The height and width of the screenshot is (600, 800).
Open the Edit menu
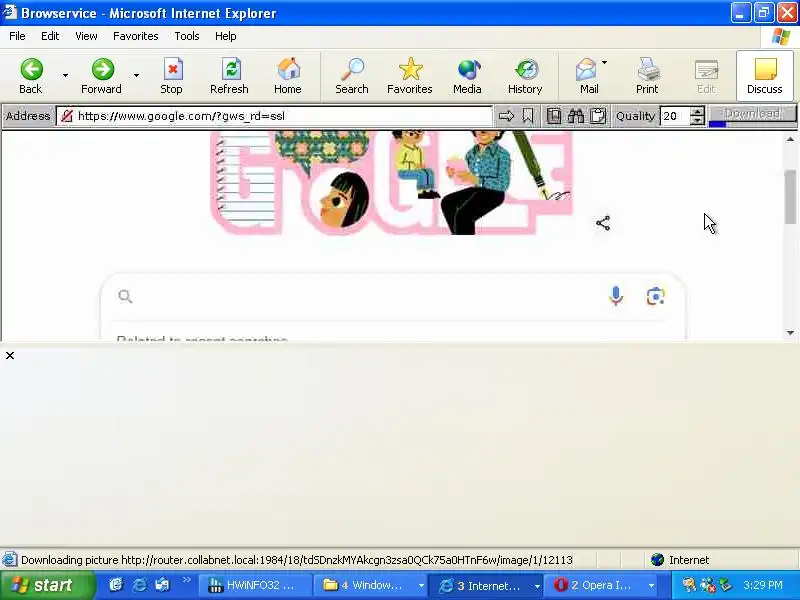pos(50,36)
